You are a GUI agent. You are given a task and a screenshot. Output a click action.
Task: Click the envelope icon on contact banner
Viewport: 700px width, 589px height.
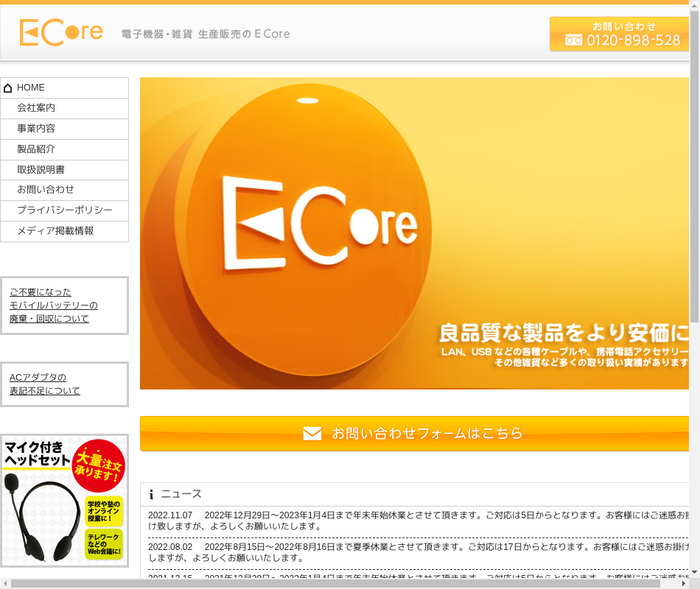click(312, 434)
